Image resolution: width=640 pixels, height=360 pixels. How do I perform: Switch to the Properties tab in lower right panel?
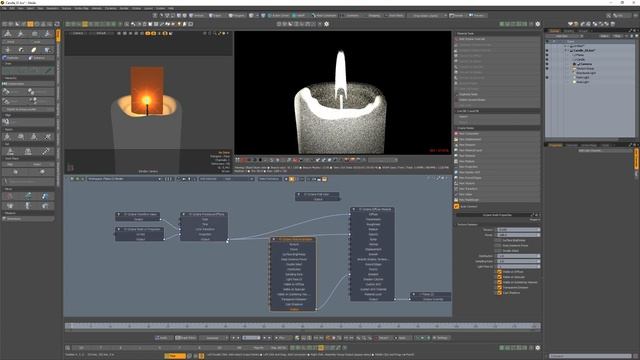[555, 145]
